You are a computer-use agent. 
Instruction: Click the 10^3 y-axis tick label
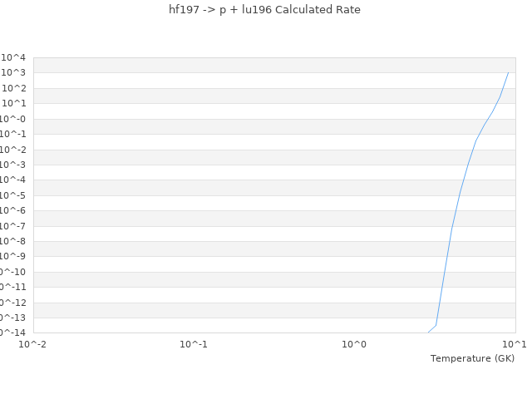(13, 73)
